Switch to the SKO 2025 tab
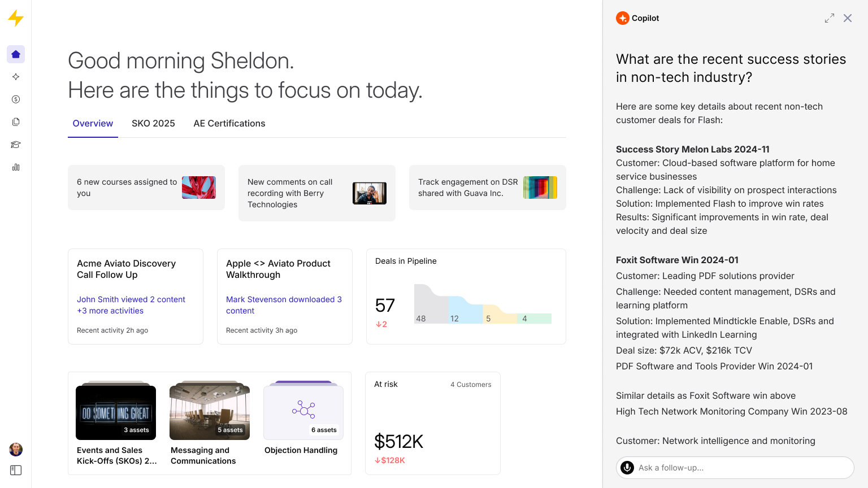Screen dimensions: 868x488 [x=153, y=123]
